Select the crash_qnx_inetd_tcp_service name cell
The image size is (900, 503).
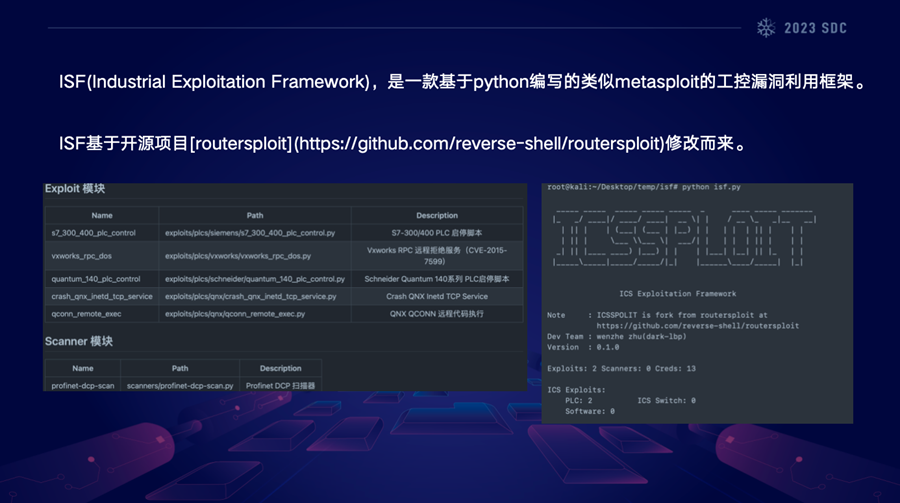pyautogui.click(x=102, y=296)
